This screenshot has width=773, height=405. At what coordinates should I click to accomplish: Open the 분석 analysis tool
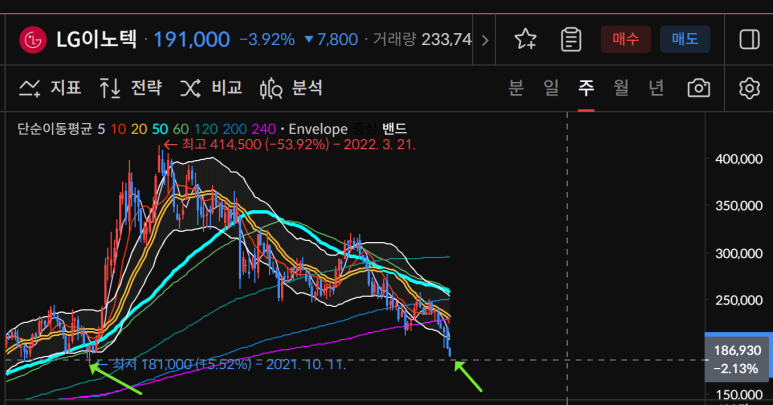pos(291,88)
